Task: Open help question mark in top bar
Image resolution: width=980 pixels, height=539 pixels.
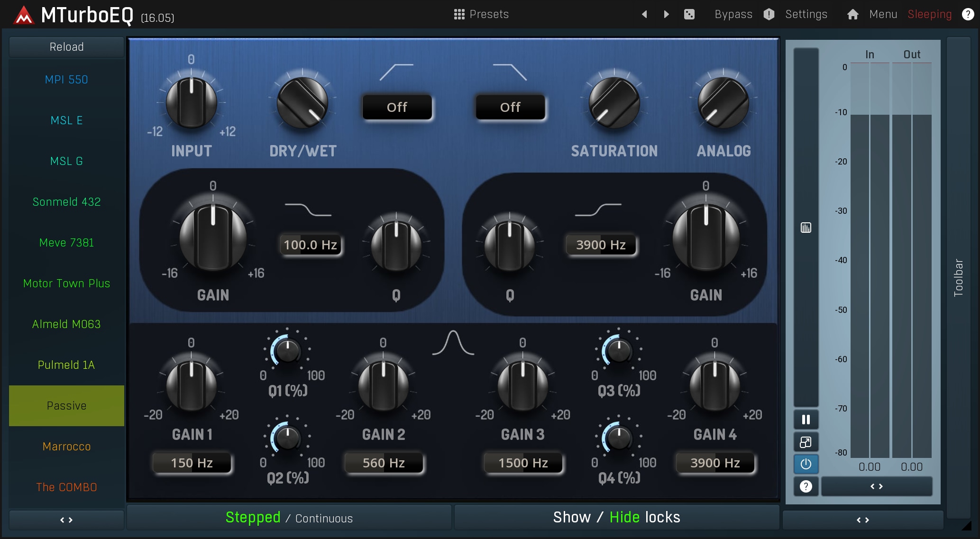Action: pyautogui.click(x=968, y=14)
